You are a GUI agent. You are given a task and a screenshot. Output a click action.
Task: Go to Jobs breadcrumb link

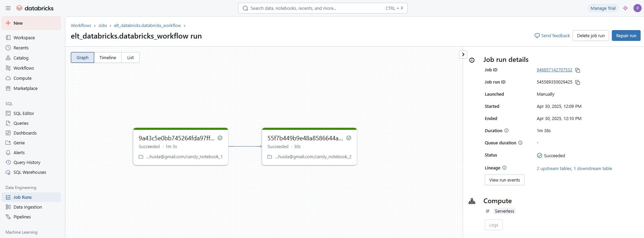pos(102,26)
